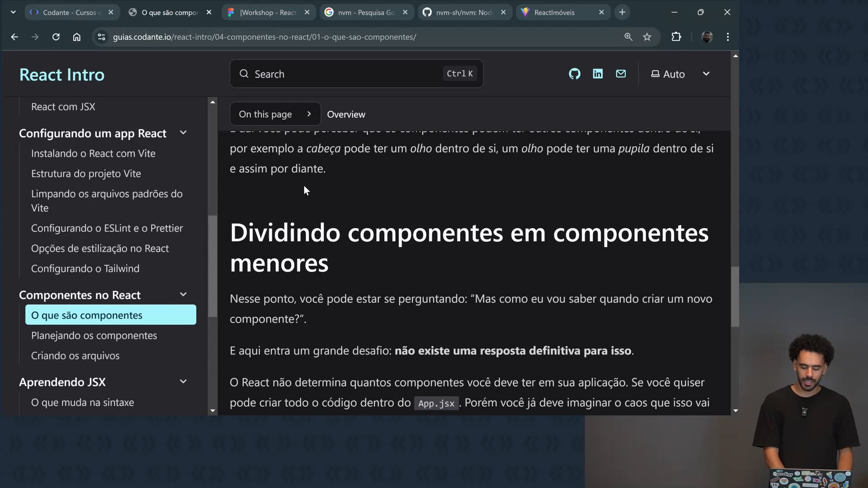This screenshot has height=488, width=868.
Task: Close the Codante - Cursos tab
Action: tap(111, 12)
